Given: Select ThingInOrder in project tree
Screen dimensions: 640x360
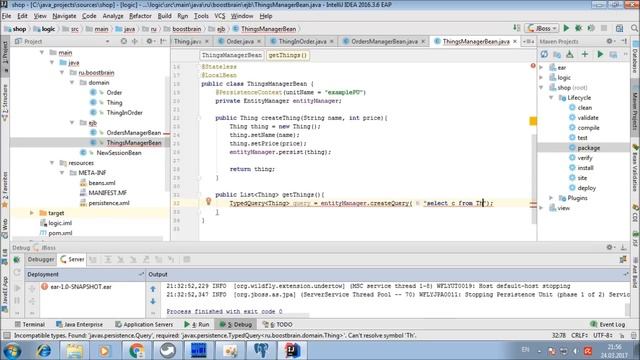Looking at the screenshot, I should (x=124, y=113).
